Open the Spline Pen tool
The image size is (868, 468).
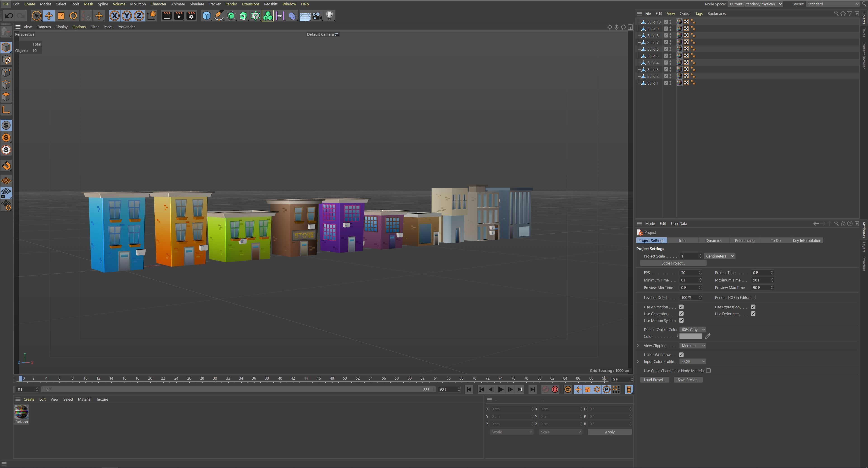219,16
